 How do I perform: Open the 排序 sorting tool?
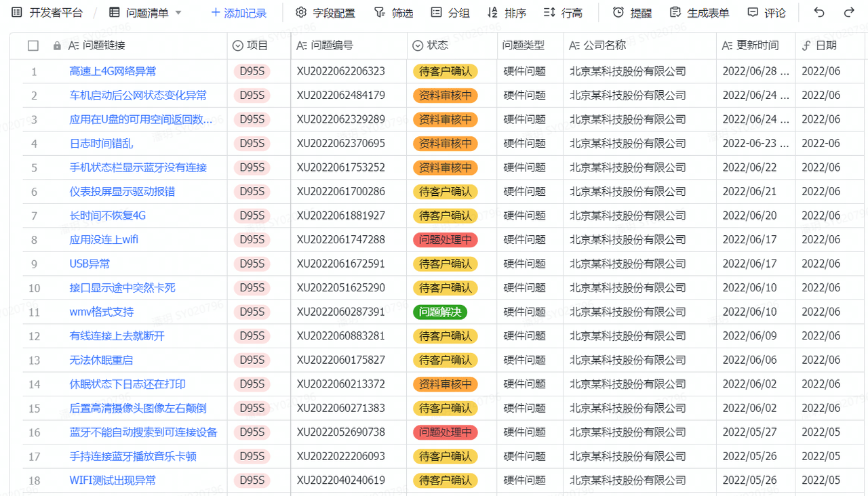click(507, 13)
